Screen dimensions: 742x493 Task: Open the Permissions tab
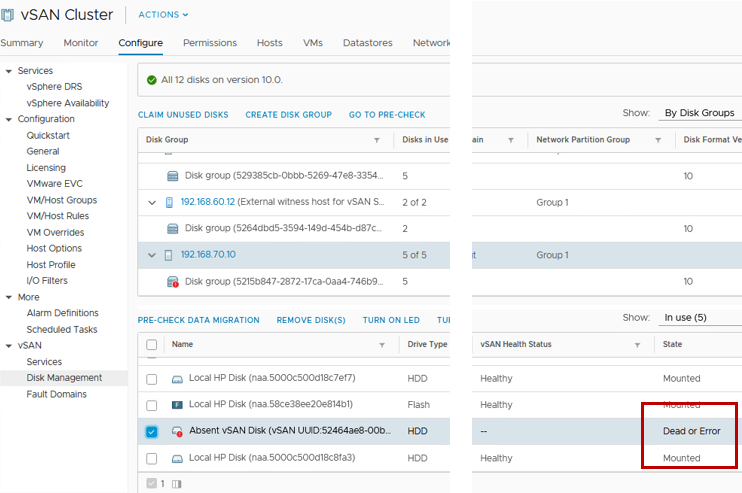[x=210, y=43]
